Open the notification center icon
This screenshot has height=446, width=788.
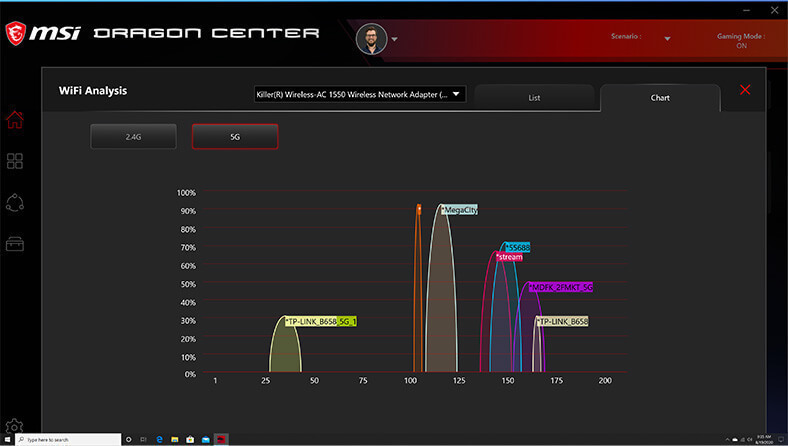[x=781, y=439]
